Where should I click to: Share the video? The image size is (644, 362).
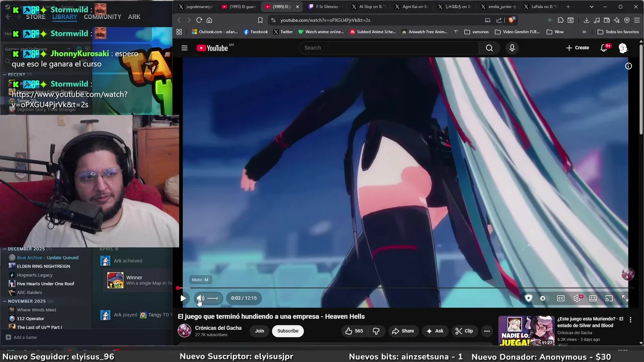(403, 331)
